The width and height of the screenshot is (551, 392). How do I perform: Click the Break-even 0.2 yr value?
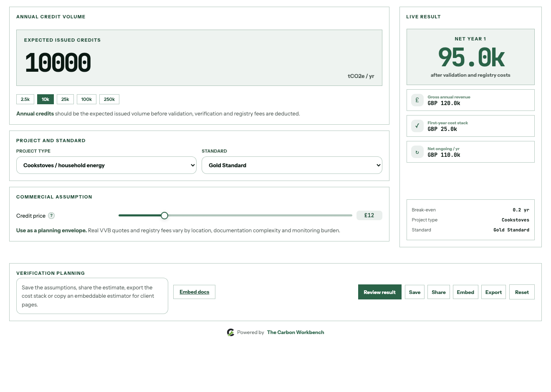point(521,210)
